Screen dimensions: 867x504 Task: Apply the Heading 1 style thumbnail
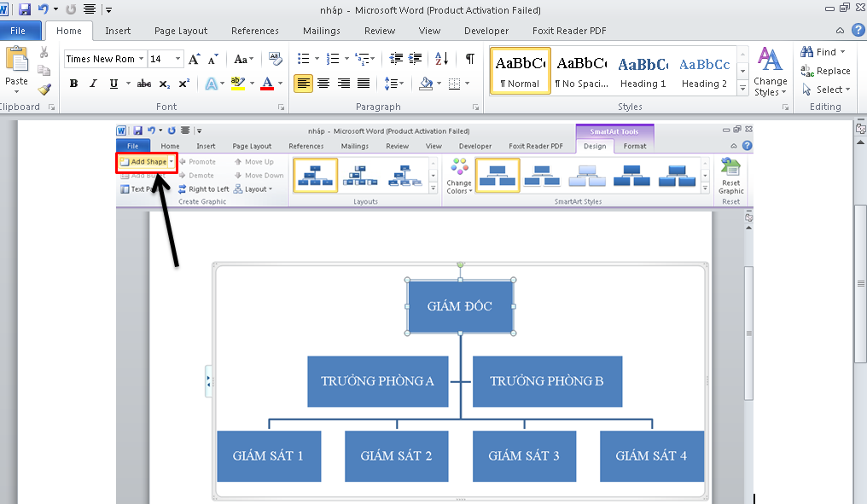643,71
